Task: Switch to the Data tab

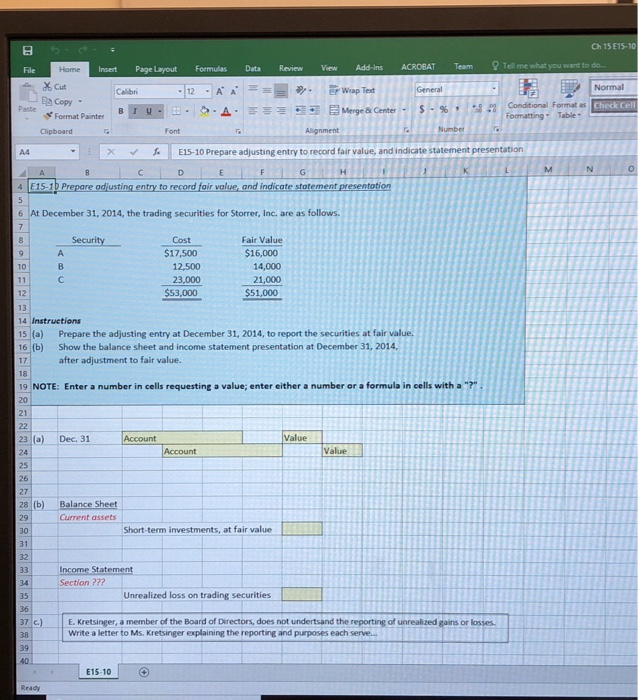Action: (x=253, y=68)
